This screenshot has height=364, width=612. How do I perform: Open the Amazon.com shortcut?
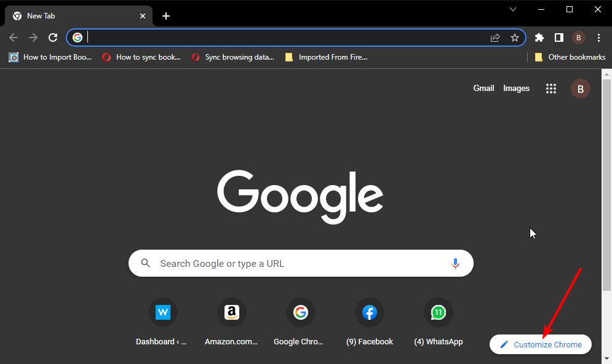pos(231,322)
